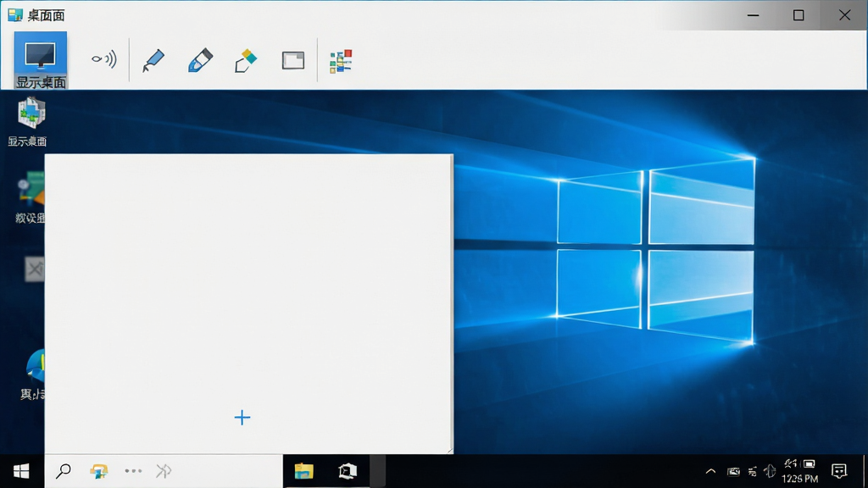This screenshot has width=868, height=488.
Task: Click the 显示桌面 monitor button in toolbar
Action: [x=41, y=60]
